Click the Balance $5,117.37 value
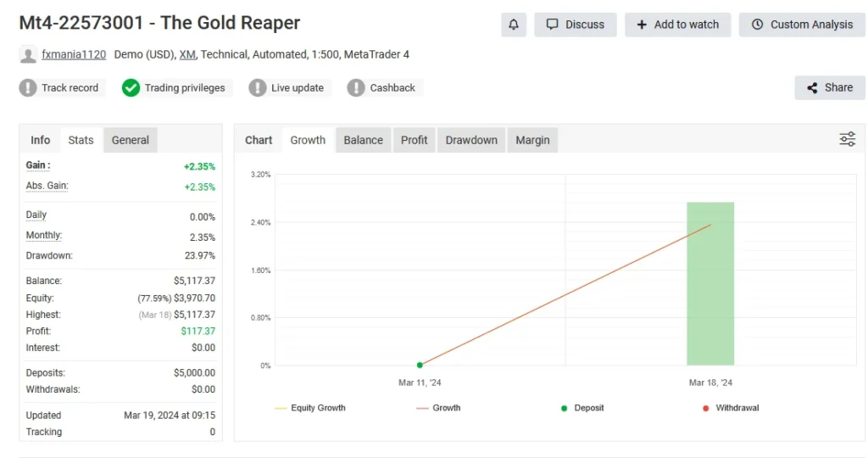The width and height of the screenshot is (868, 458). click(x=194, y=281)
